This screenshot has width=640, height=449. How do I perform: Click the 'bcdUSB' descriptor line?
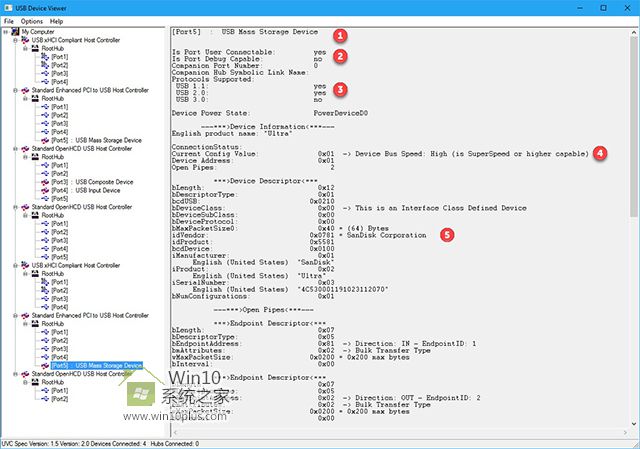tap(253, 201)
